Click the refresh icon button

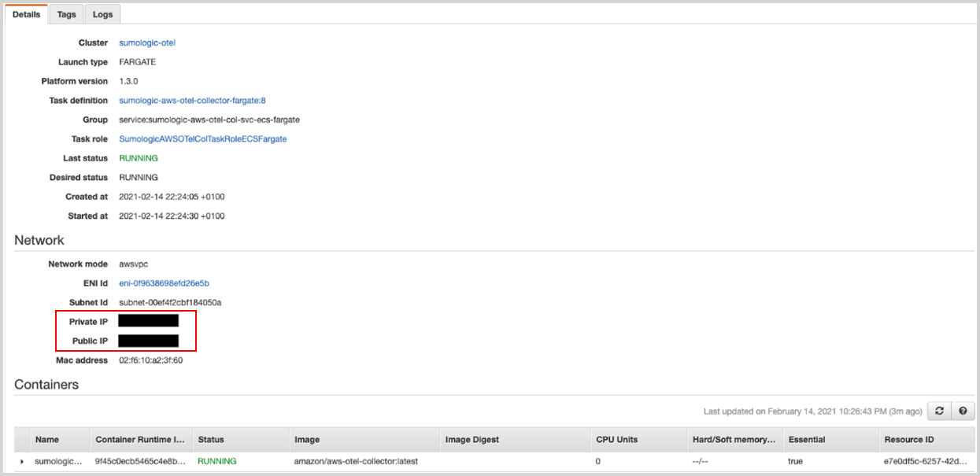click(938, 411)
